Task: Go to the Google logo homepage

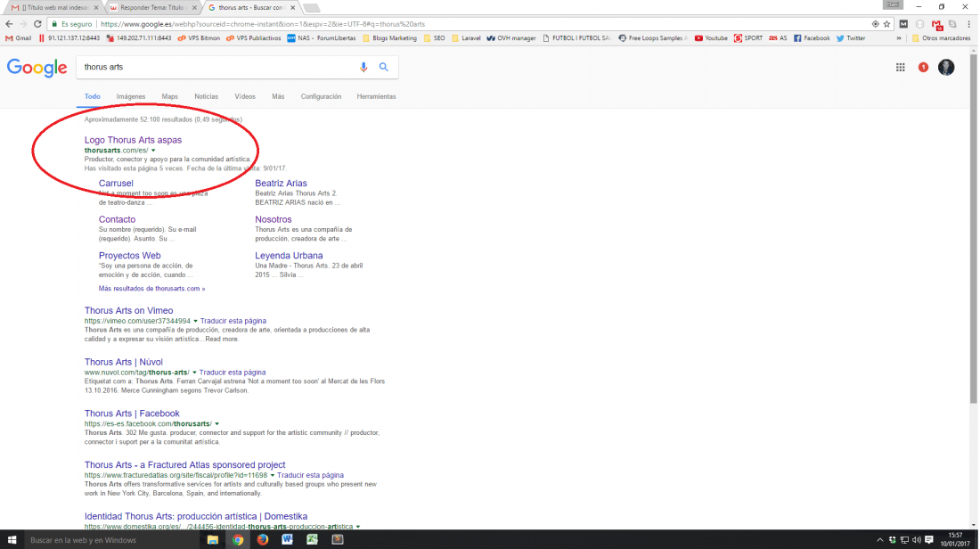Action: tap(37, 67)
